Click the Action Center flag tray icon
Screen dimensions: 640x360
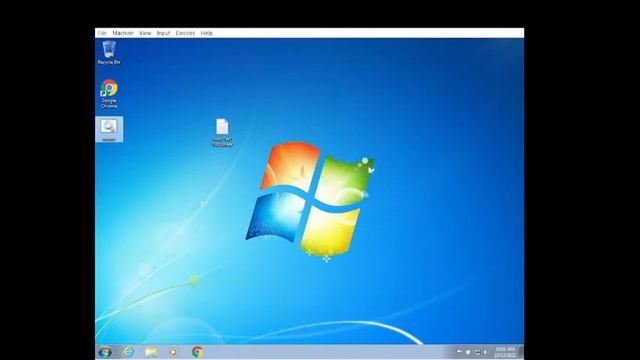click(x=459, y=352)
